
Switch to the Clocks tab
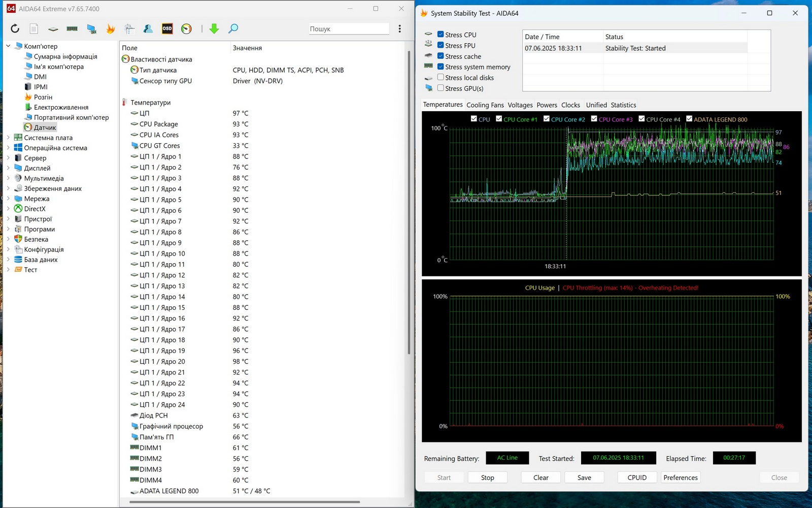(x=570, y=105)
